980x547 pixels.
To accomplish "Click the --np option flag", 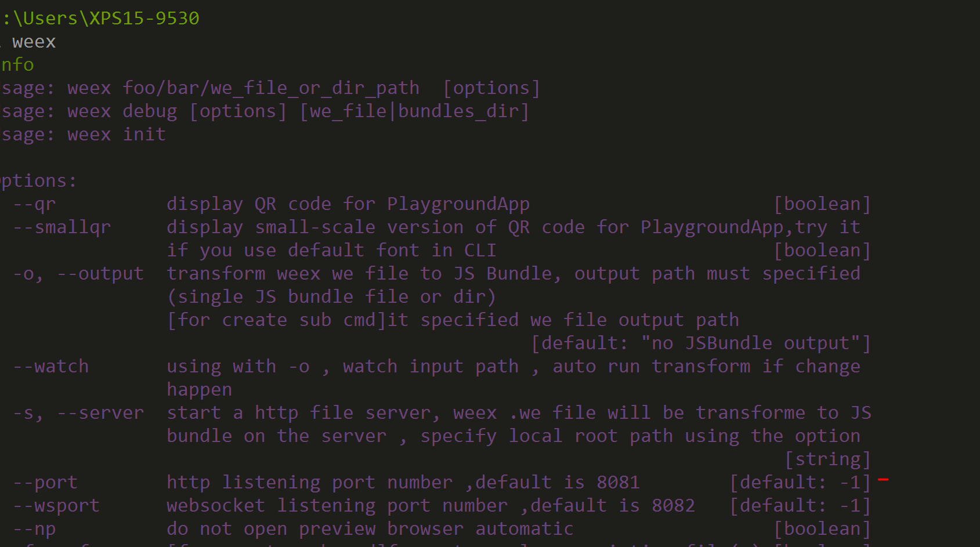I will coord(35,529).
